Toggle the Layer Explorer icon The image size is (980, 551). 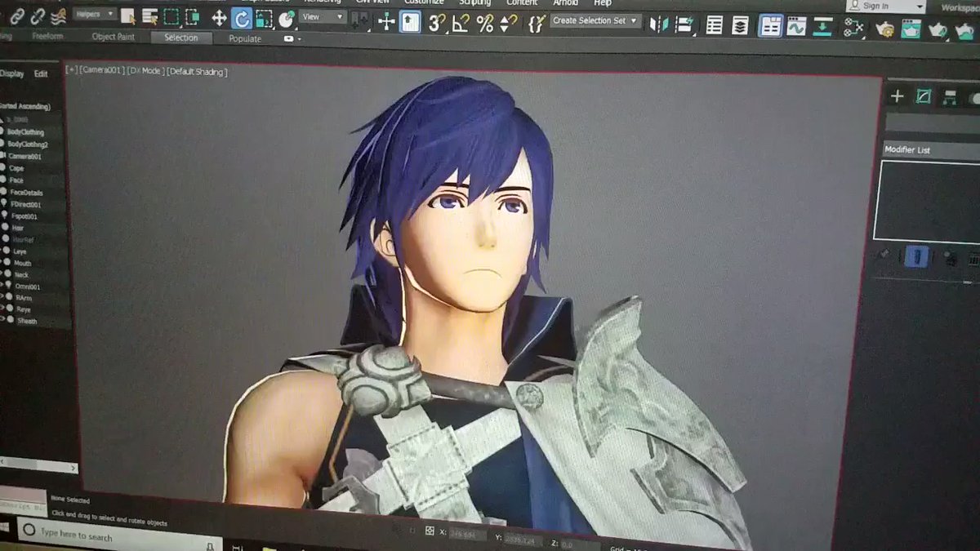pyautogui.click(x=740, y=26)
